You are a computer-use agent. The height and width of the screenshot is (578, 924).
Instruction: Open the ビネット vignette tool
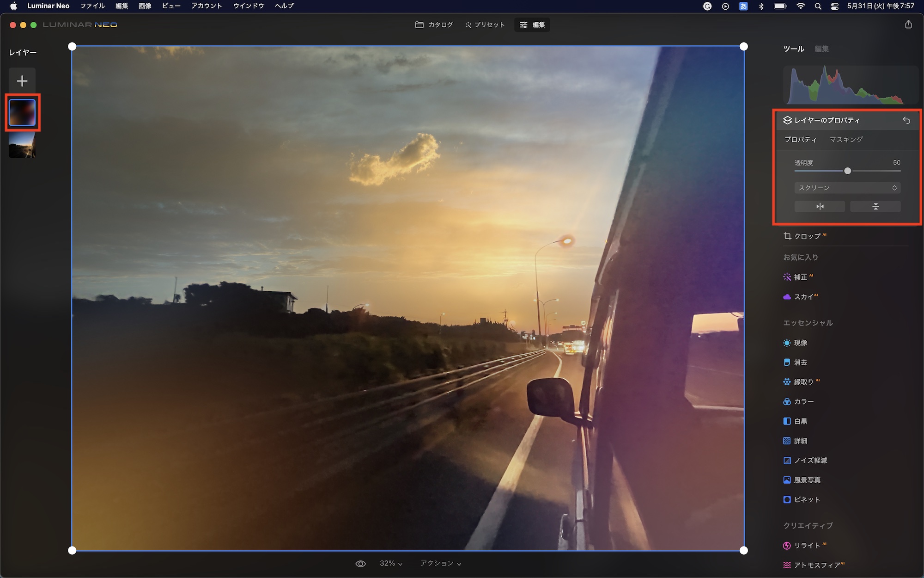click(806, 499)
